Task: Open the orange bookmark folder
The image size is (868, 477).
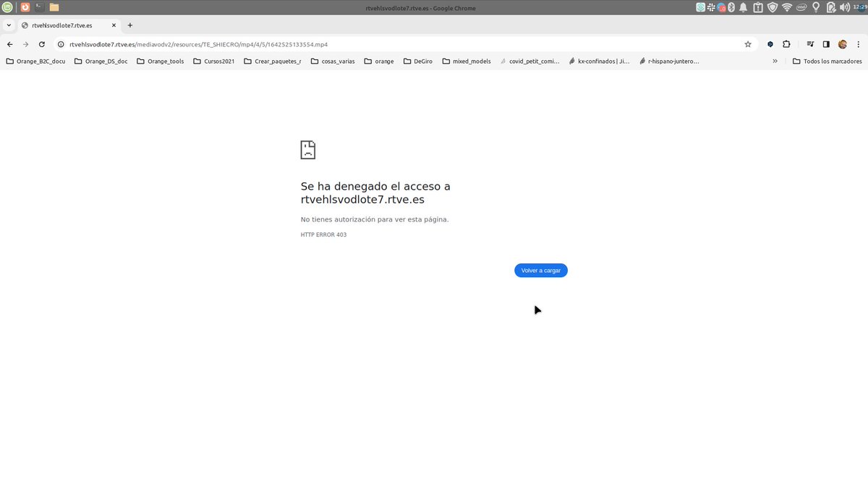Action: pos(379,62)
